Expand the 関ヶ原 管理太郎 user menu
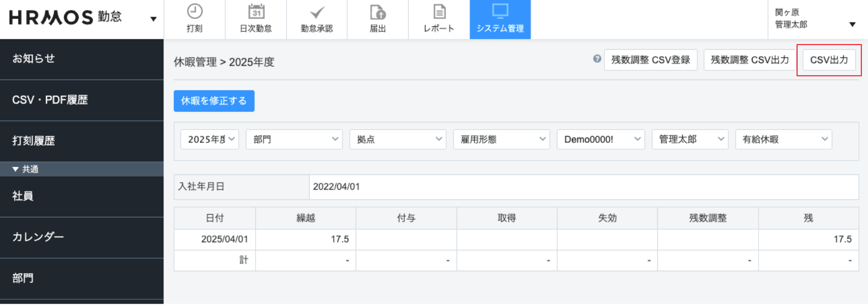Screen dimensions: 868x306 pyautogui.click(x=852, y=24)
